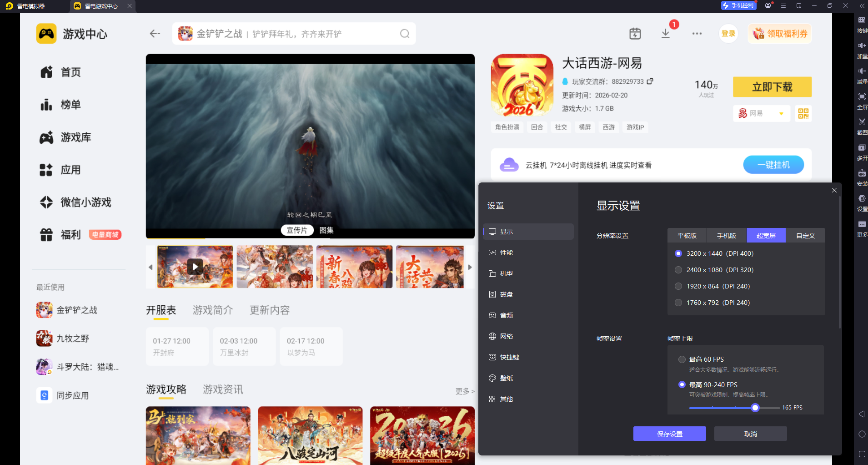This screenshot has height=465, width=868.
Task: Save display settings with 保存设置
Action: (x=670, y=434)
